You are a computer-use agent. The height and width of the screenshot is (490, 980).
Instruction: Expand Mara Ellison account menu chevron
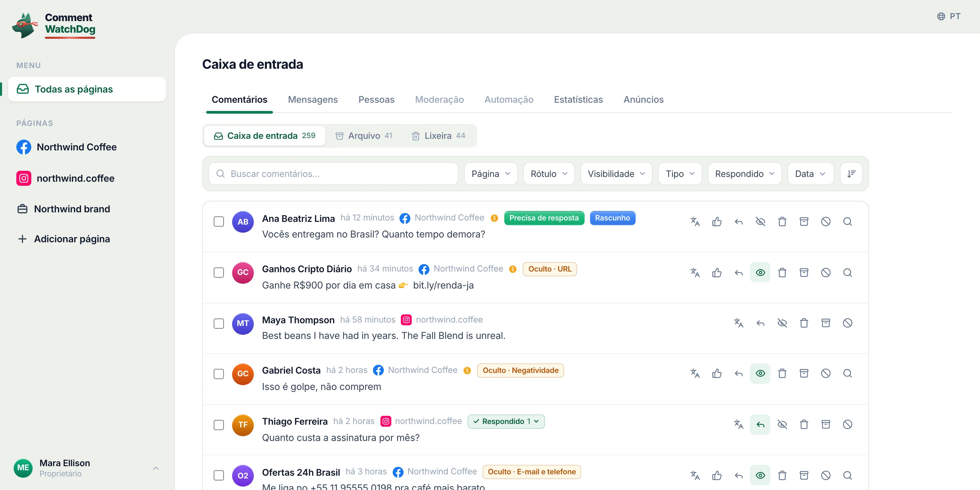[156, 468]
